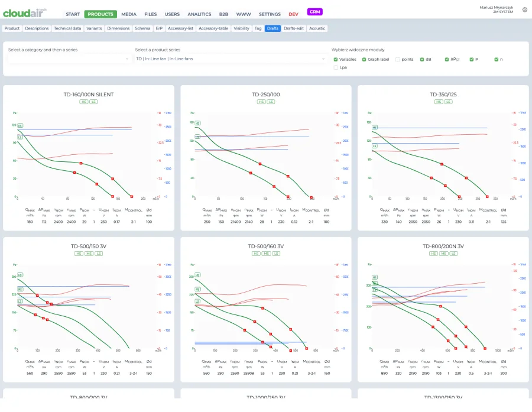
Task: Open the PRODUCTS menu
Action: (100, 14)
